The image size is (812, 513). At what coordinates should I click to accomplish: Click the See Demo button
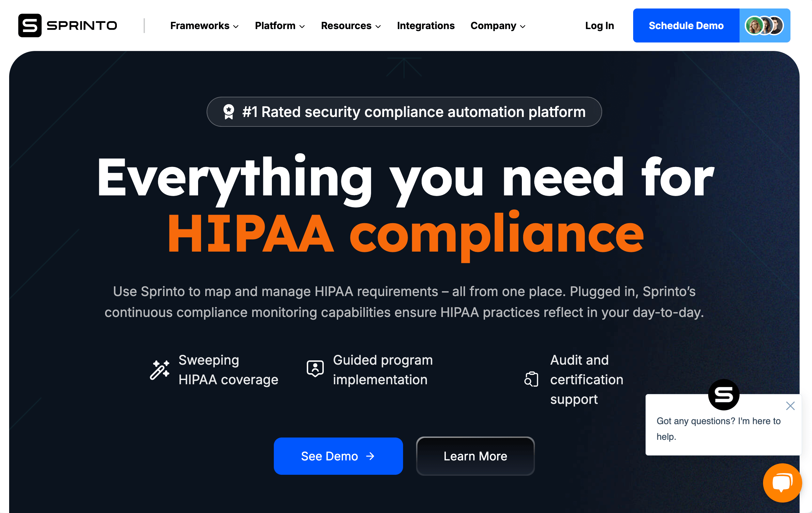coord(338,456)
